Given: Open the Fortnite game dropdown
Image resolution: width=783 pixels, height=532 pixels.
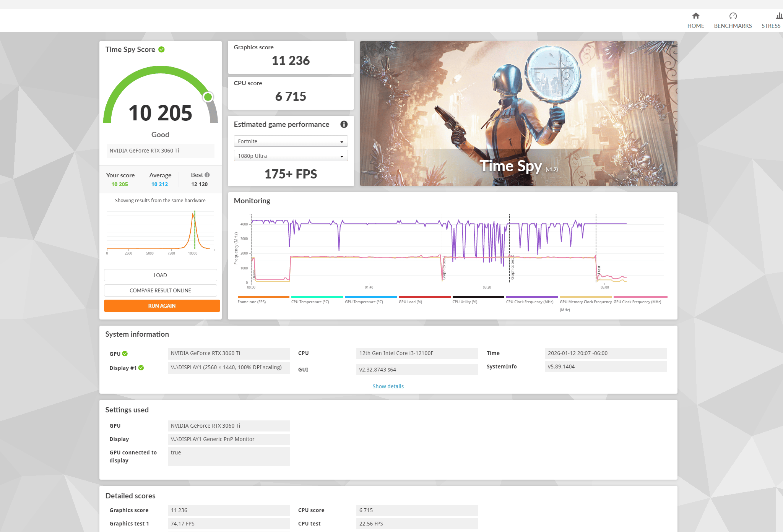Looking at the screenshot, I should click(291, 141).
